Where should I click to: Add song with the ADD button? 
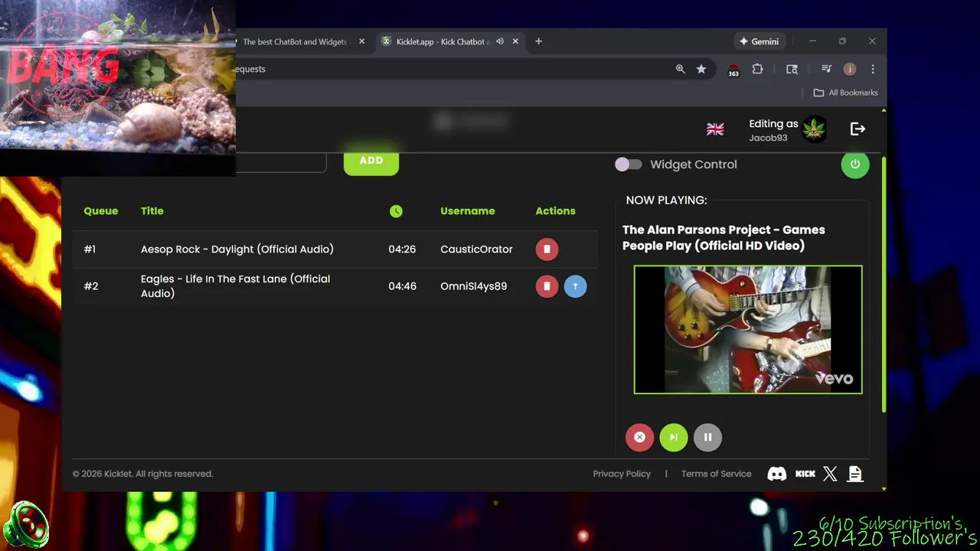[371, 161]
